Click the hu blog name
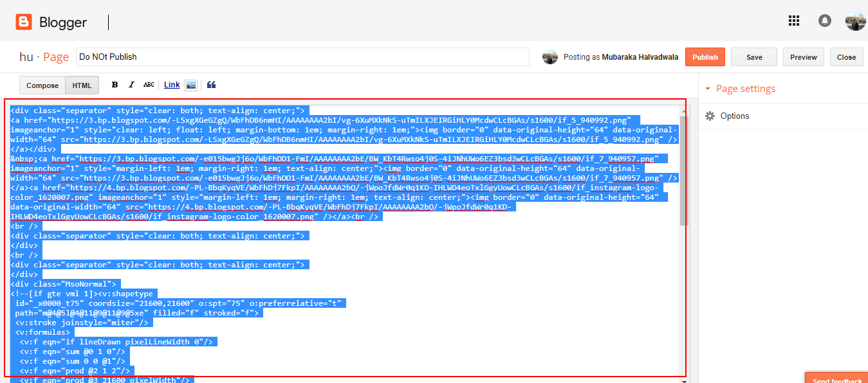The width and height of the screenshot is (868, 383). tap(26, 57)
